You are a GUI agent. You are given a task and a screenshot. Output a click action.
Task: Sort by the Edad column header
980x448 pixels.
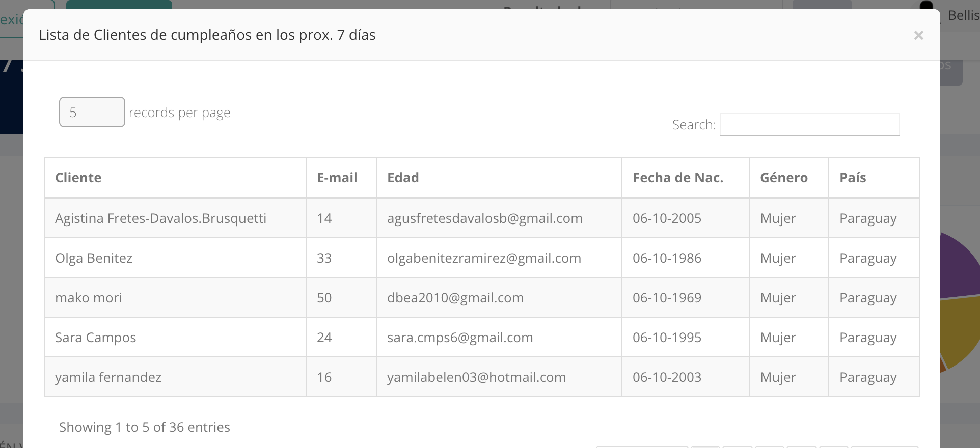tap(403, 178)
